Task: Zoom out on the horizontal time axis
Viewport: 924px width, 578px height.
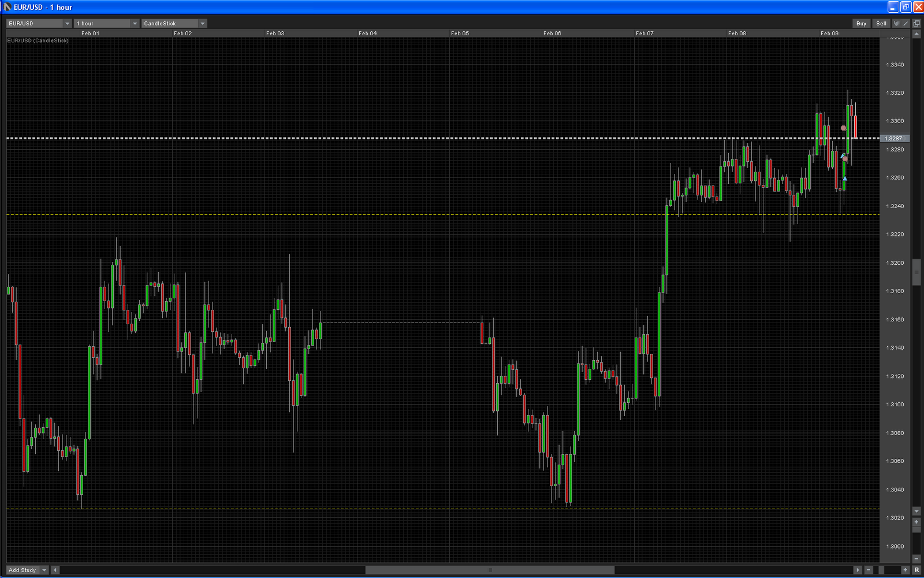Action: 869,570
